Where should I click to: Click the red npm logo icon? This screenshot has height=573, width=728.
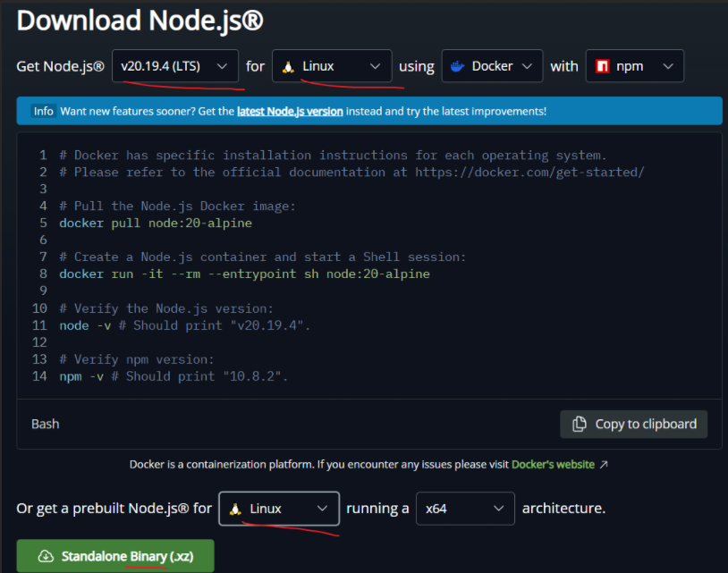(603, 67)
